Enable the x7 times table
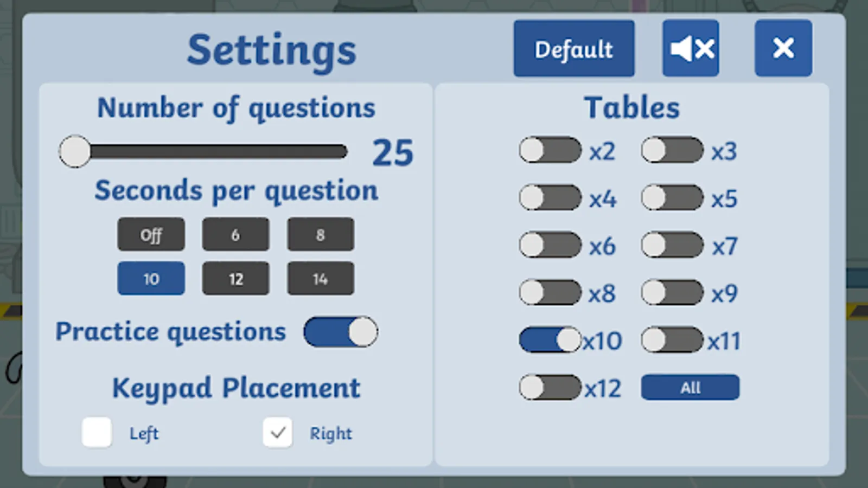 (x=672, y=246)
